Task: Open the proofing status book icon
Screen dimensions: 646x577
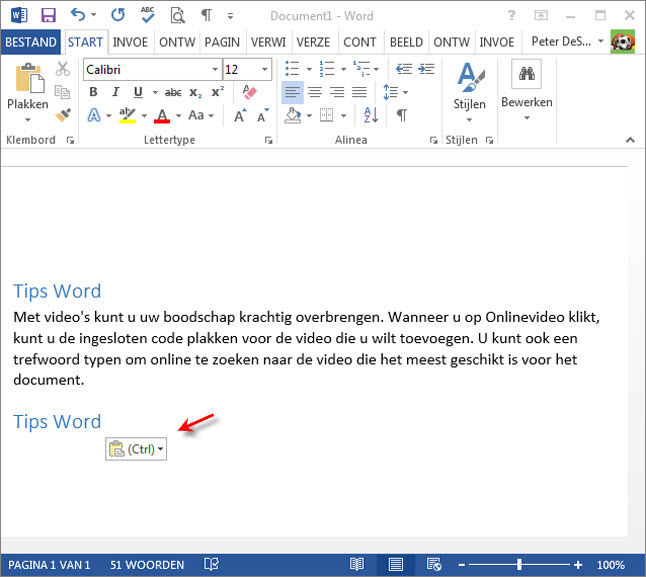Action: 211,564
